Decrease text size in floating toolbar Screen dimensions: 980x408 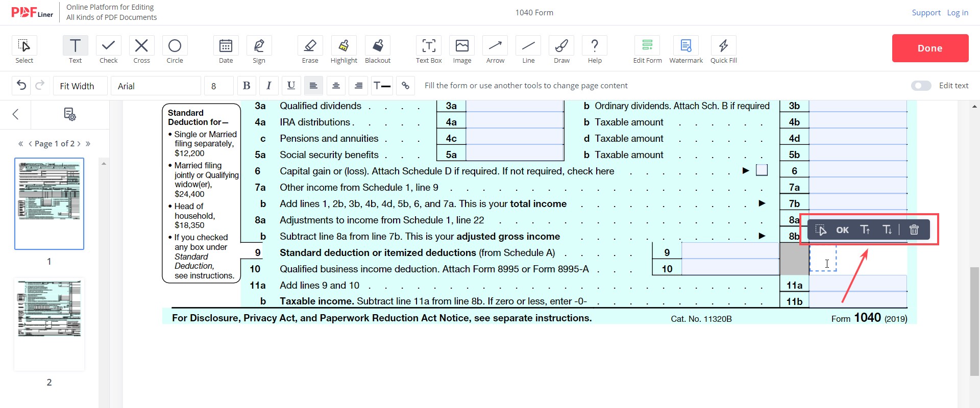click(x=887, y=230)
